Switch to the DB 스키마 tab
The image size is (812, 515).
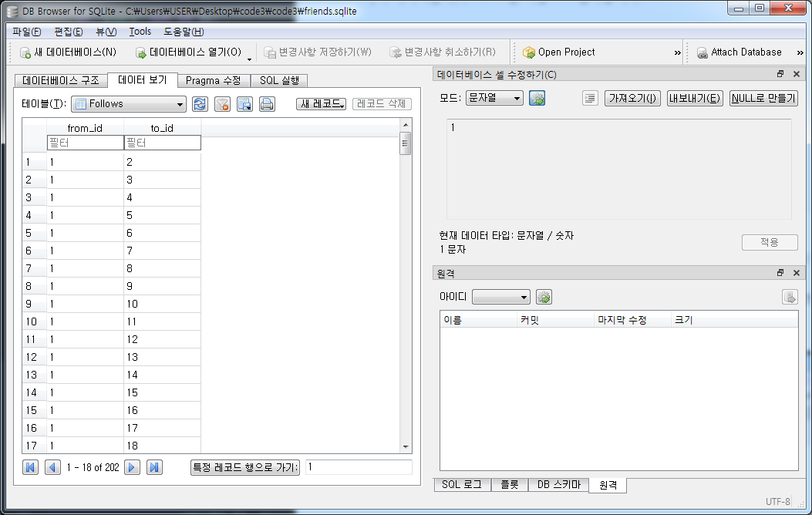558,484
